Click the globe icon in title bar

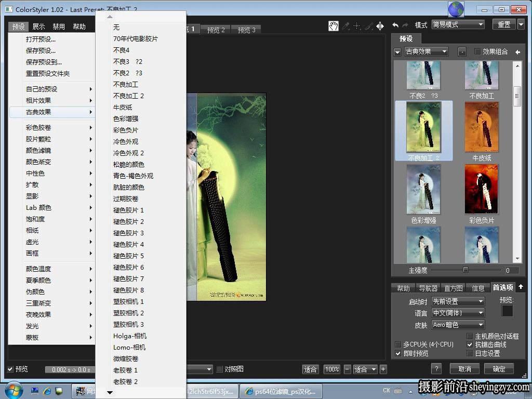[x=456, y=9]
